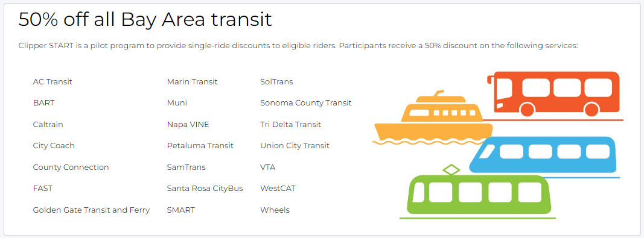644x238 pixels.
Task: Click Golden Gate Transit and Ferry
Action: tap(91, 210)
